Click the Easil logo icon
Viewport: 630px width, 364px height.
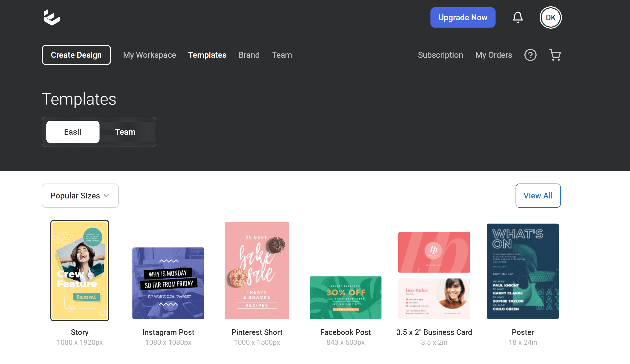[x=52, y=17]
